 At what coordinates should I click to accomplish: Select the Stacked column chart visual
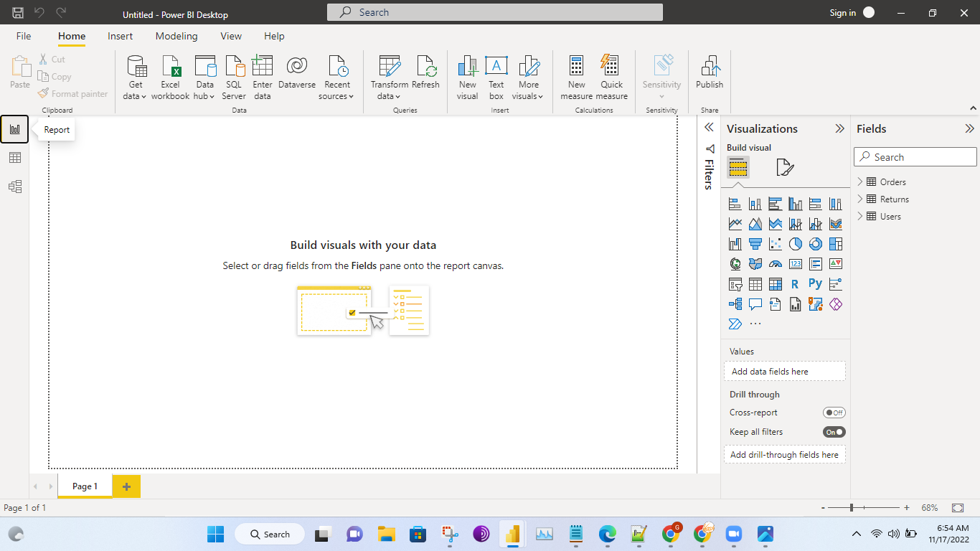755,204
